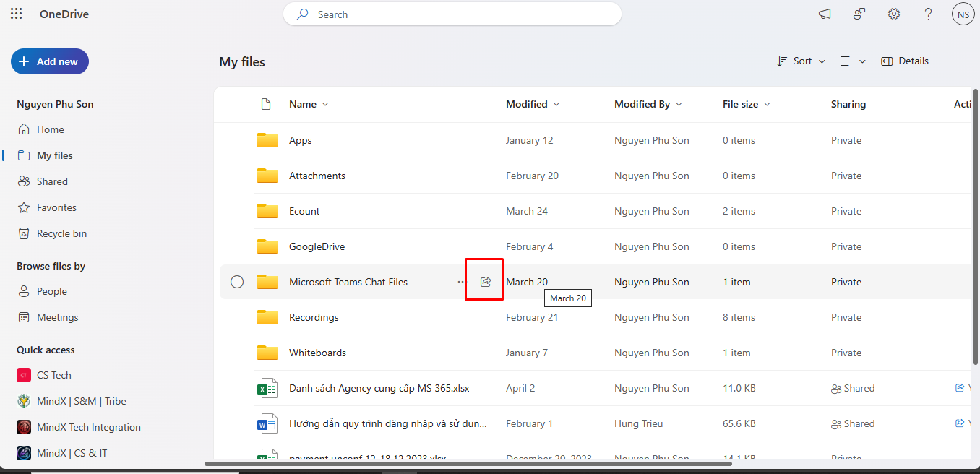This screenshot has width=980, height=474.
Task: Click the megaphone feedback icon
Action: (x=825, y=14)
